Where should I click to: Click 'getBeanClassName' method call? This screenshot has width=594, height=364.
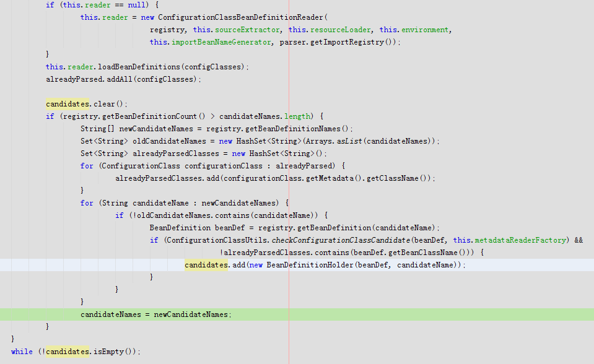[x=423, y=253]
